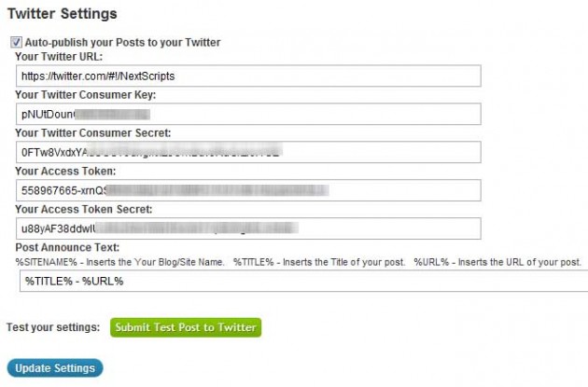Click the Twitter Settings heading
Viewport: 588px width, 387px height.
(x=63, y=13)
